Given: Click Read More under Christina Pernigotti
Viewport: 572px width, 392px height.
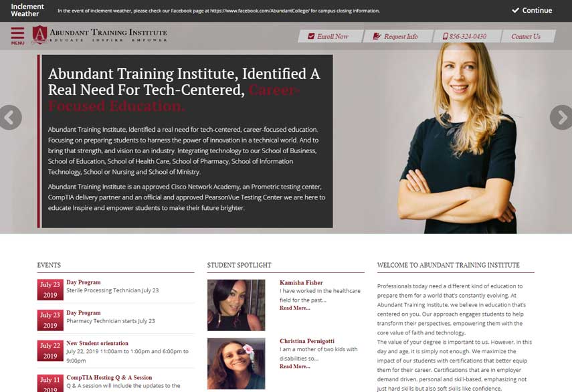Looking at the screenshot, I should 295,366.
